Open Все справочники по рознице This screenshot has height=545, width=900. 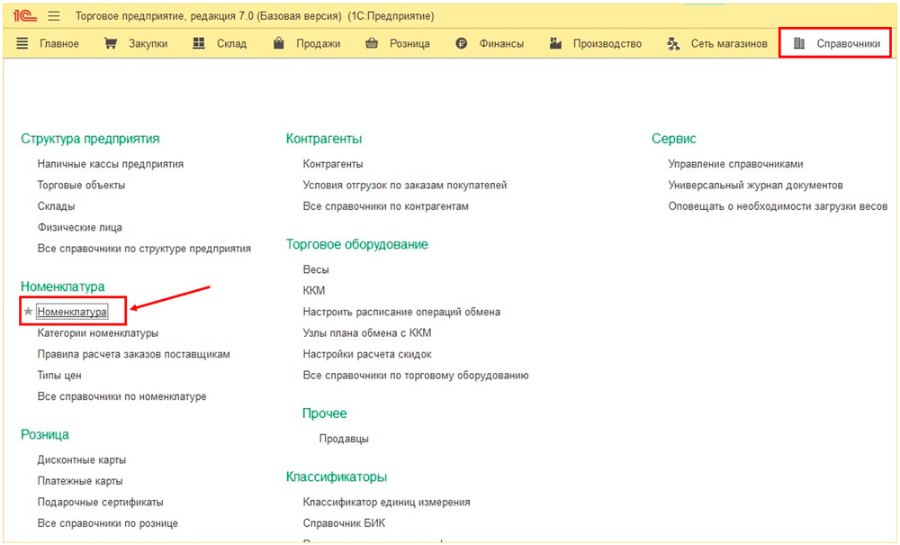coord(108,524)
